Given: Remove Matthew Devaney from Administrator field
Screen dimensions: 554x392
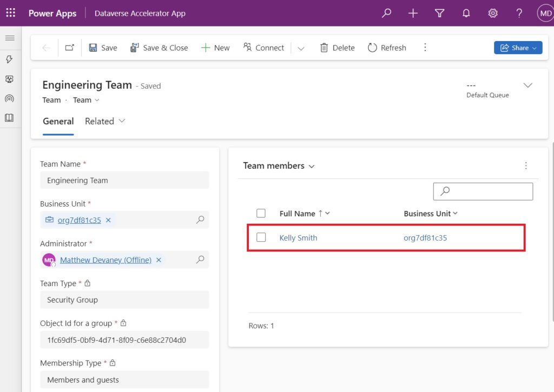Looking at the screenshot, I should click(159, 260).
